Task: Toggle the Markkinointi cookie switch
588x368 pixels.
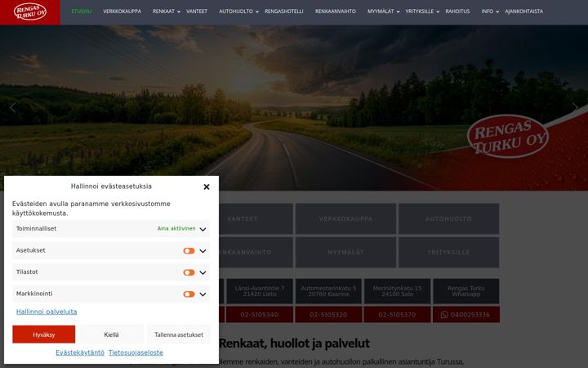Action: (189, 294)
